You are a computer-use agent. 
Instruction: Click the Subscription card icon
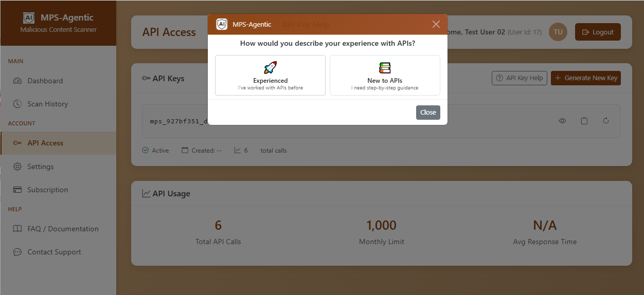coord(17,190)
